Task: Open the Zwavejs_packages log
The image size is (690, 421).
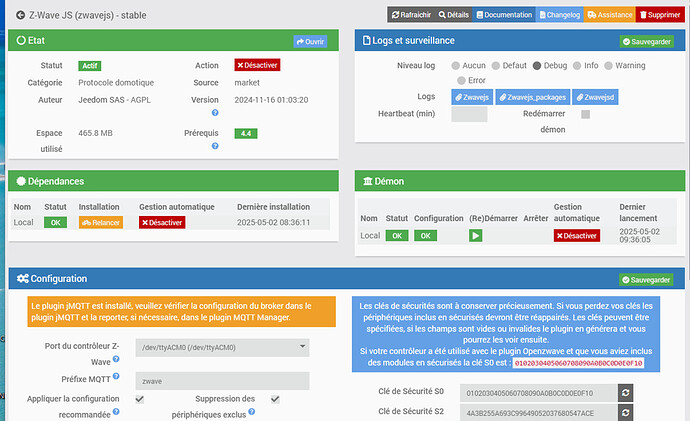Action: click(532, 97)
